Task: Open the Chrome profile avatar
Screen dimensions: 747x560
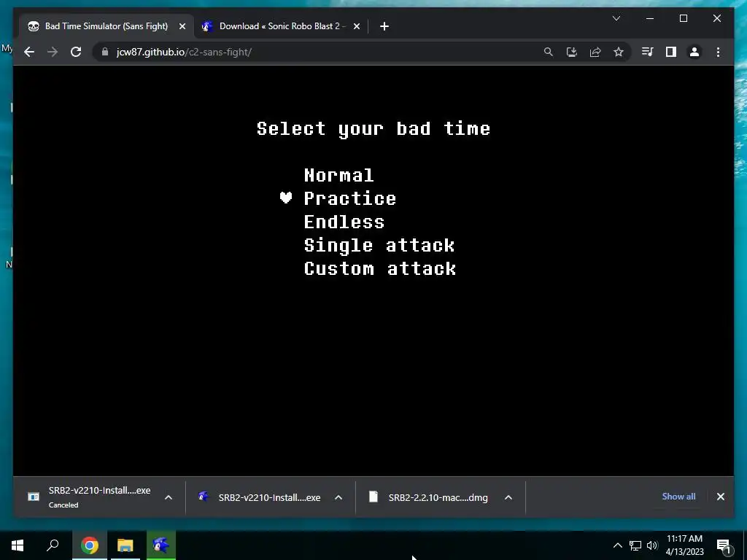Action: pyautogui.click(x=694, y=52)
